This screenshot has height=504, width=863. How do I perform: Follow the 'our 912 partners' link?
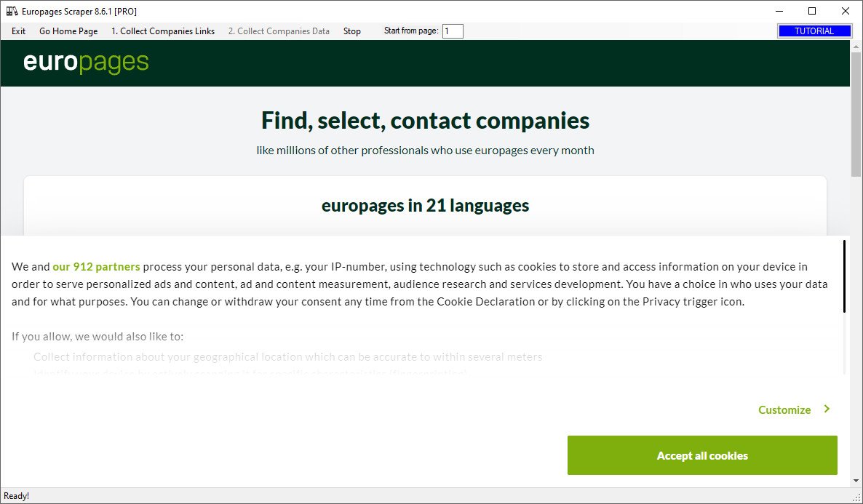tap(96, 266)
